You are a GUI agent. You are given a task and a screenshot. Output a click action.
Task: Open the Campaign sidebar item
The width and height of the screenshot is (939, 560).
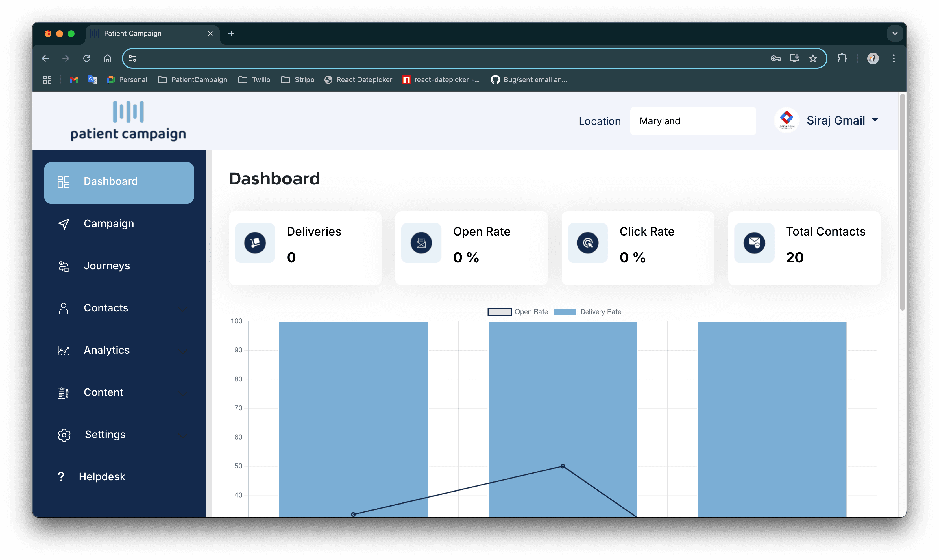coord(119,224)
